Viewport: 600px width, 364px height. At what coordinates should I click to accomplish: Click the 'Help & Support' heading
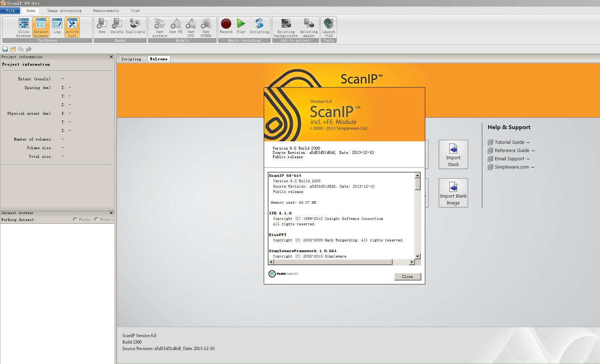[x=509, y=127]
